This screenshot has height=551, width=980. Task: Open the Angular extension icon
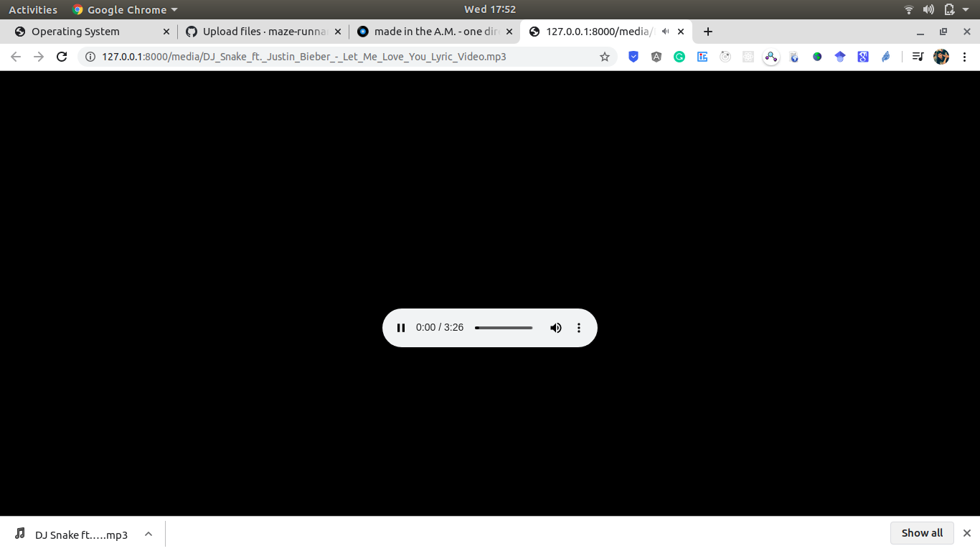point(656,57)
